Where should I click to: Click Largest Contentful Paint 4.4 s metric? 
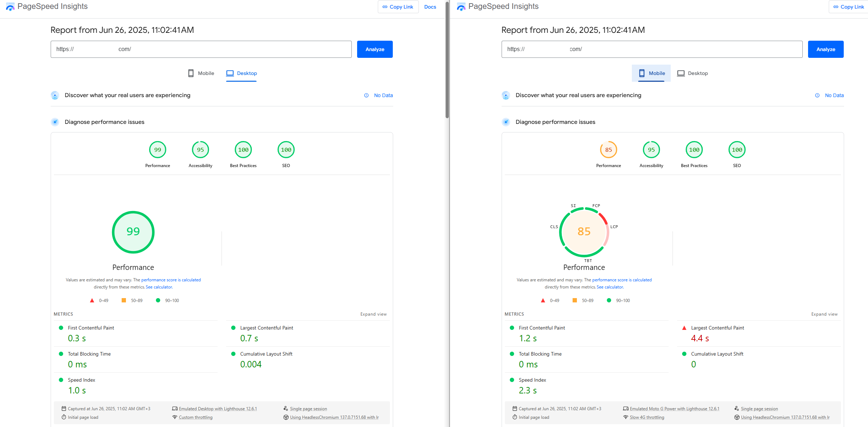[759, 333]
